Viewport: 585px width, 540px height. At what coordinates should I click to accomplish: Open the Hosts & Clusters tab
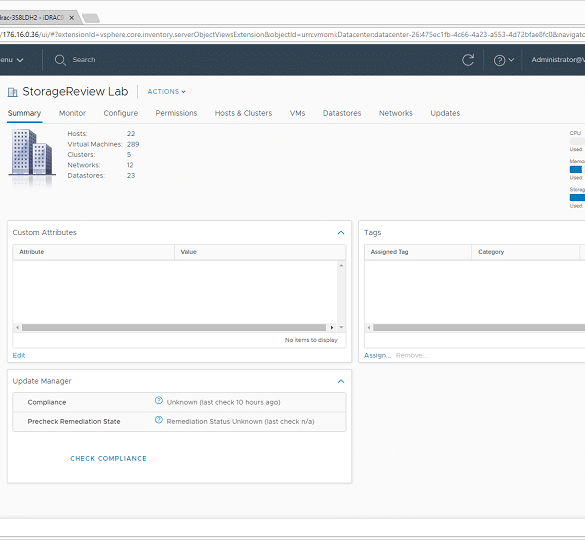[x=243, y=113]
